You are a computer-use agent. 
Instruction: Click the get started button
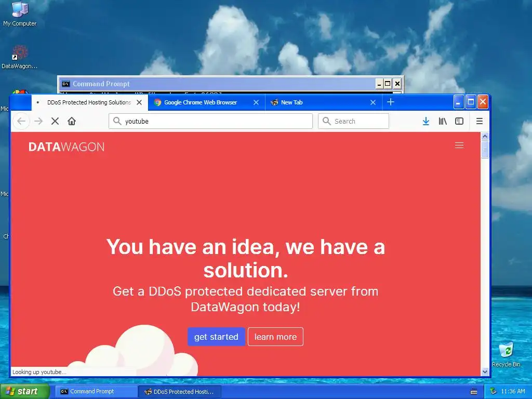coord(216,337)
